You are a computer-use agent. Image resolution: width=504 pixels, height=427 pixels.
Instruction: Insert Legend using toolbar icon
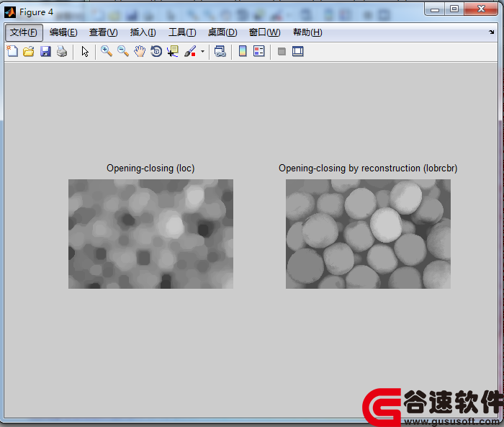pyautogui.click(x=258, y=51)
